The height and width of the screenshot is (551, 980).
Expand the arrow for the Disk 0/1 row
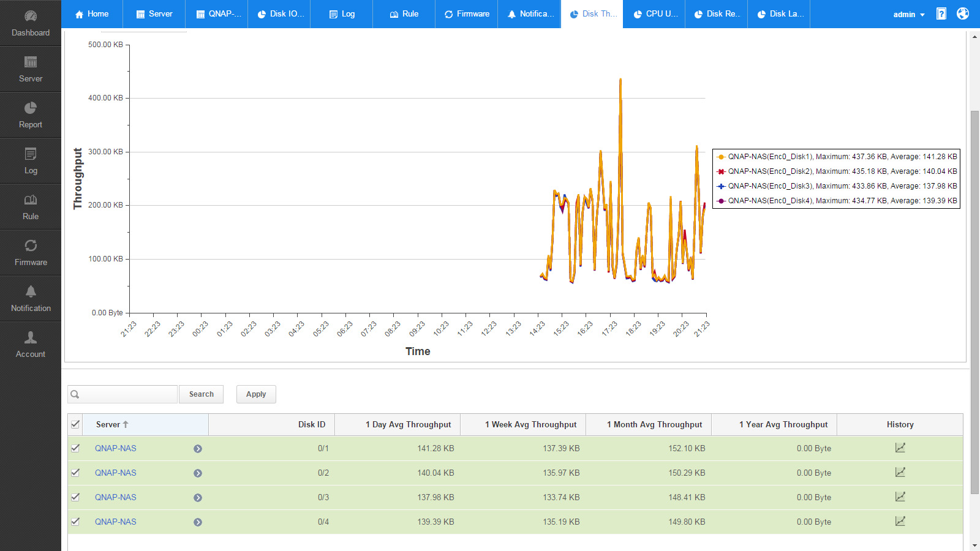click(198, 449)
